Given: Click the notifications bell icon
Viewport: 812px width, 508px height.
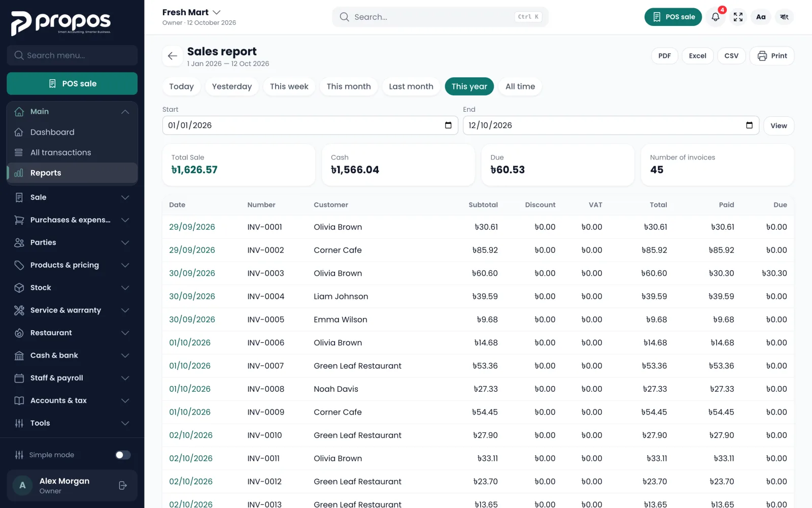Looking at the screenshot, I should [x=716, y=17].
